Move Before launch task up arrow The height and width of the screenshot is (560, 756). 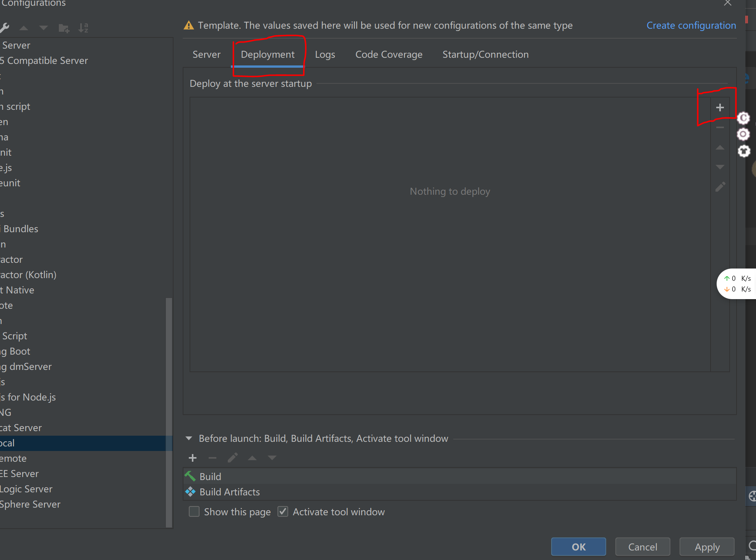point(252,458)
